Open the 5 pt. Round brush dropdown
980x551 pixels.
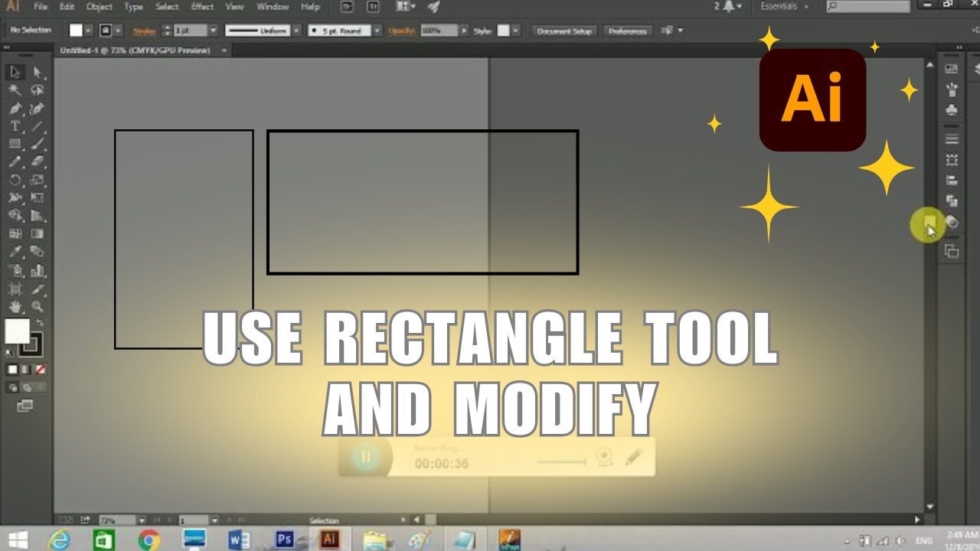377,31
